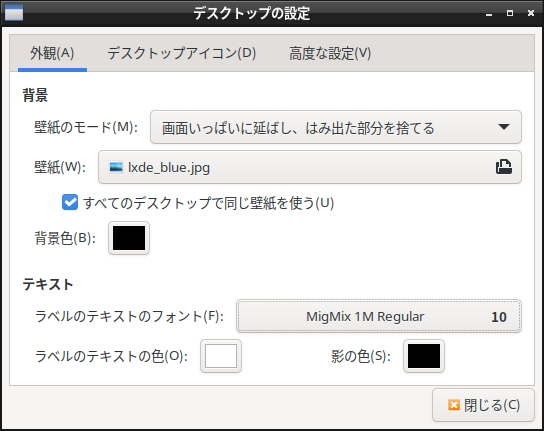This screenshot has width=544, height=431.
Task: Click the 閉じる(C) button
Action: click(x=483, y=405)
